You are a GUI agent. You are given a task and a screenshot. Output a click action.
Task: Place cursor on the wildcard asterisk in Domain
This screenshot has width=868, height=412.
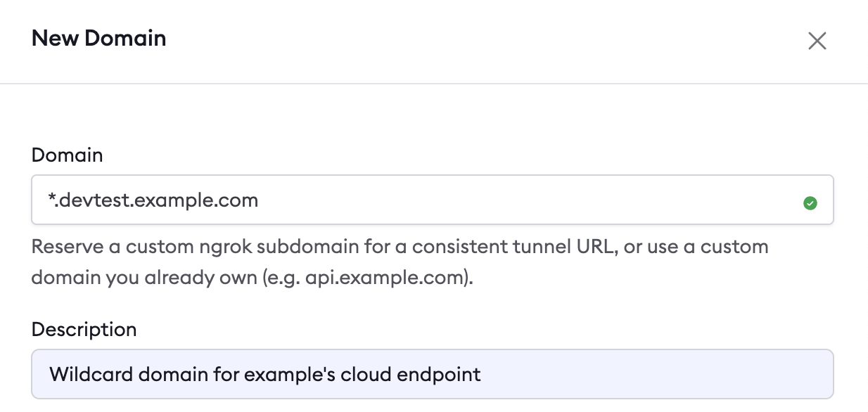(52, 200)
